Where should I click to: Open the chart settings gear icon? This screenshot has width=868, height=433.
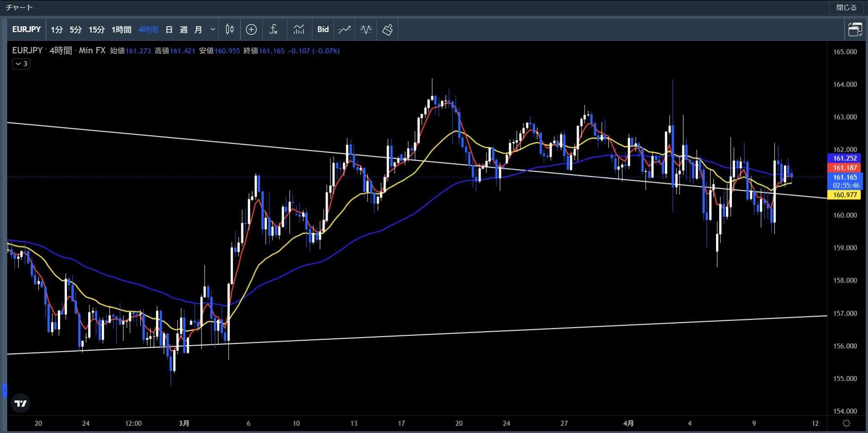coord(846,424)
